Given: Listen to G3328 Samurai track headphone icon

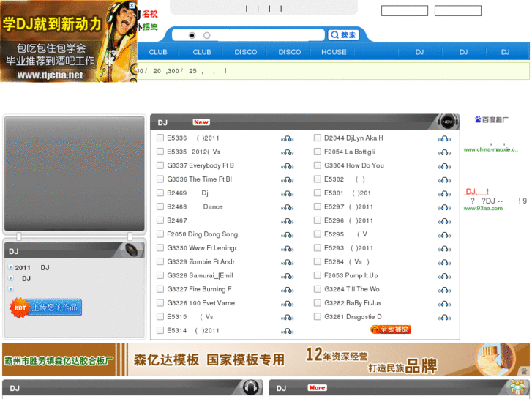Looking at the screenshot, I should (x=287, y=277).
